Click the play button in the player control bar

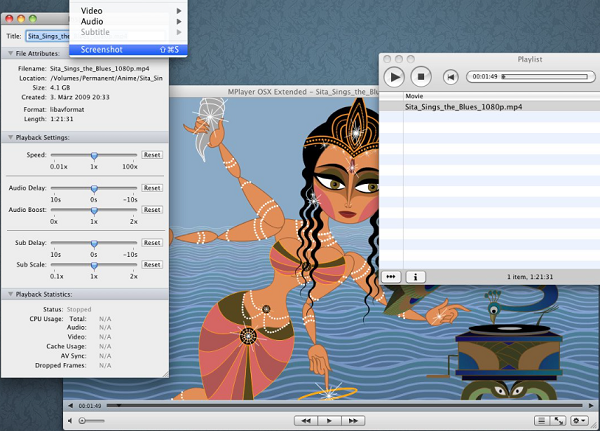(329, 421)
